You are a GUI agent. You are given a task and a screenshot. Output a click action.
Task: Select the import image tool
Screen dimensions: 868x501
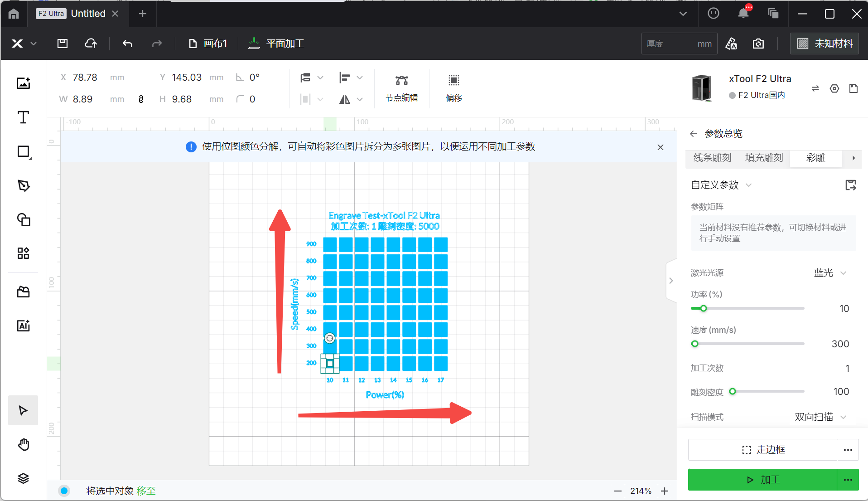click(x=24, y=83)
